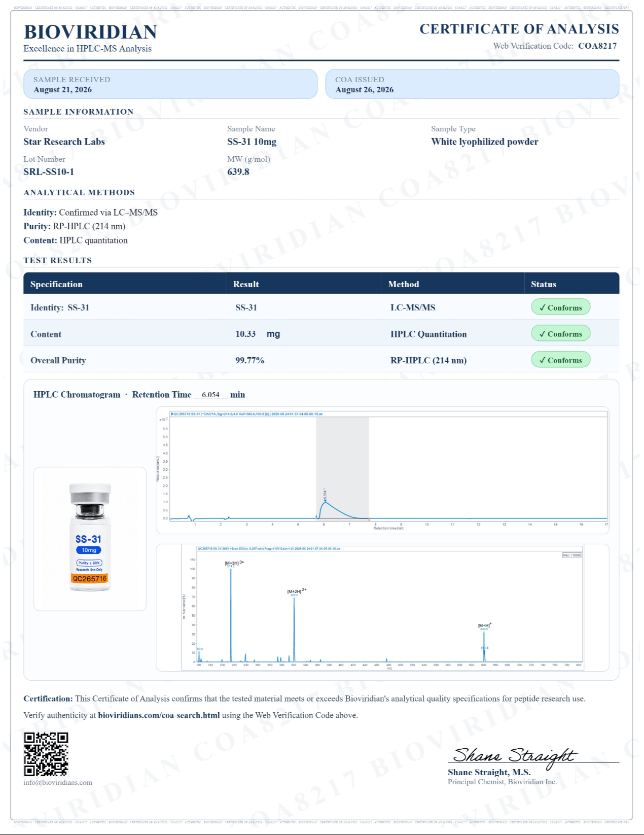644x835 pixels.
Task: Click the Status column header
Action: pyautogui.click(x=544, y=284)
